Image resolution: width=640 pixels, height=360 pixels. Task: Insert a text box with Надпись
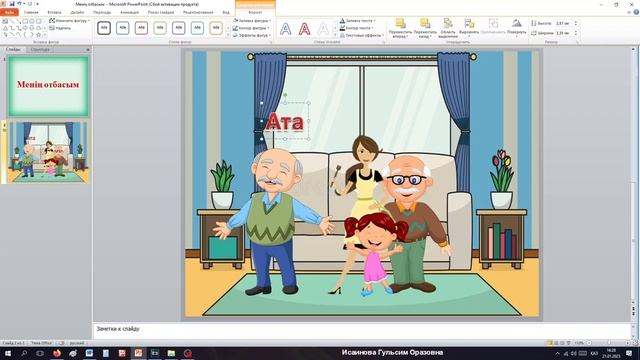click(x=60, y=28)
